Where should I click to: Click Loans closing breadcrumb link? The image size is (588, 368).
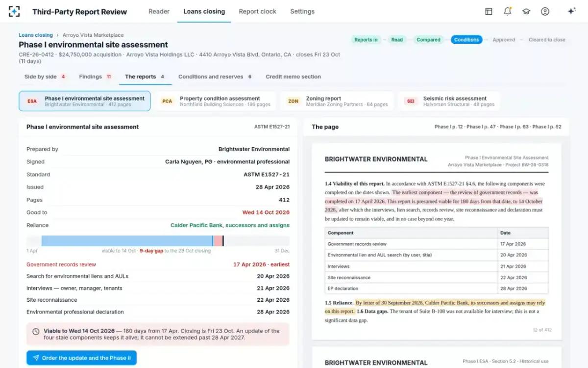(x=36, y=35)
